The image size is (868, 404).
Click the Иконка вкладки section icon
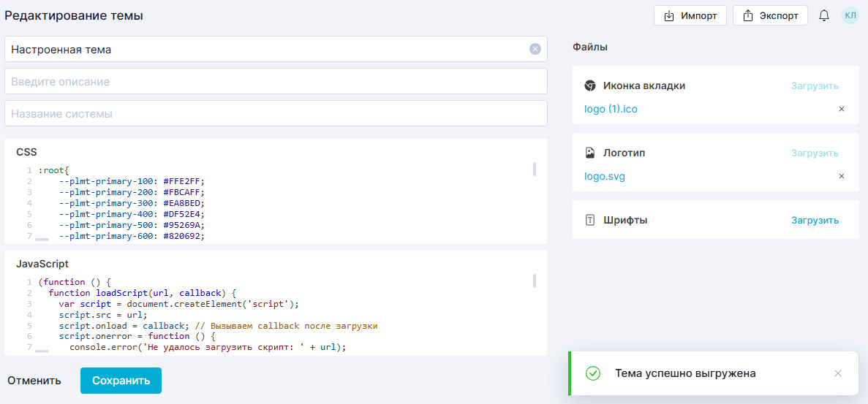coord(590,85)
